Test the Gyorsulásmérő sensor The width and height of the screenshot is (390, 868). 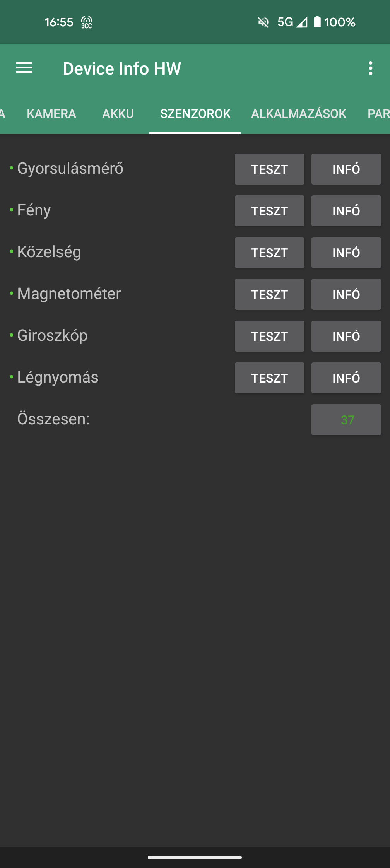(270, 169)
